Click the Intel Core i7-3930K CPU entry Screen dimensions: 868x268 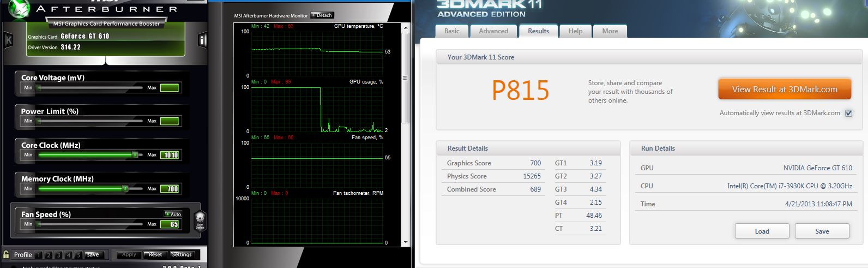(x=789, y=186)
